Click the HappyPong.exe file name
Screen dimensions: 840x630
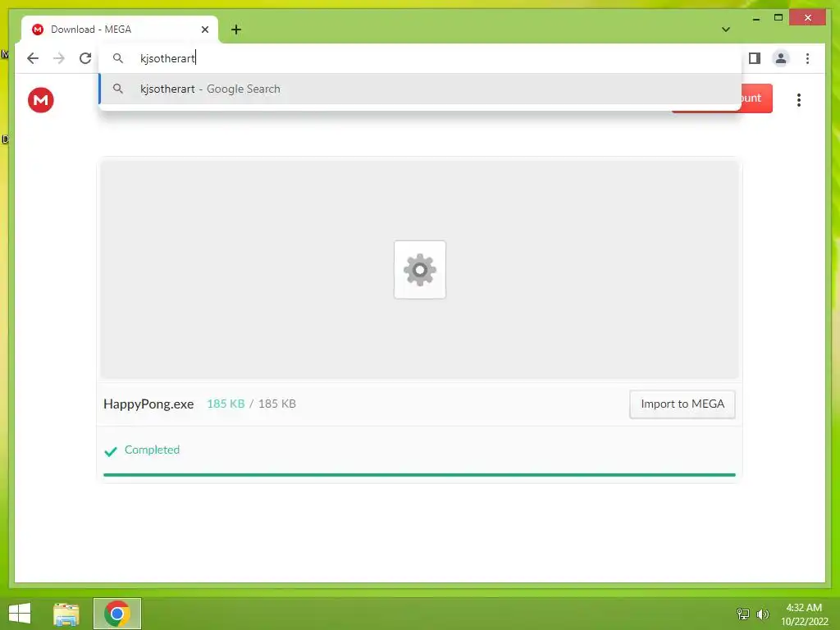pos(148,404)
